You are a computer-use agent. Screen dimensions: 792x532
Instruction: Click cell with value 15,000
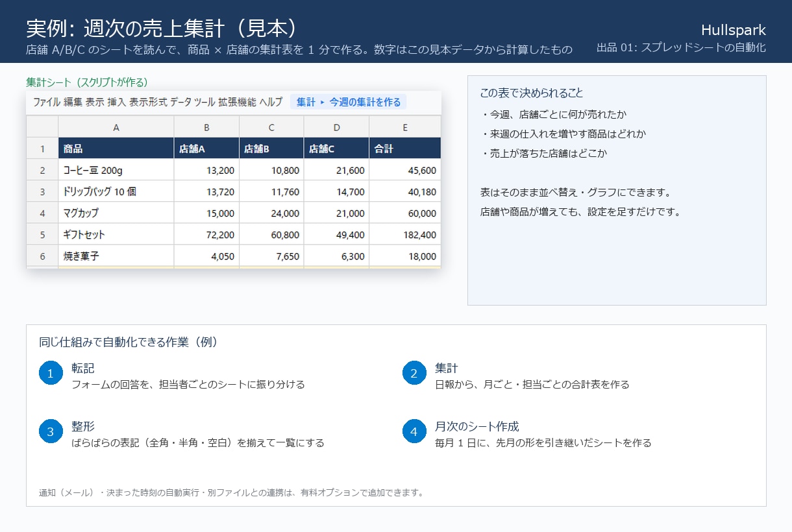206,213
